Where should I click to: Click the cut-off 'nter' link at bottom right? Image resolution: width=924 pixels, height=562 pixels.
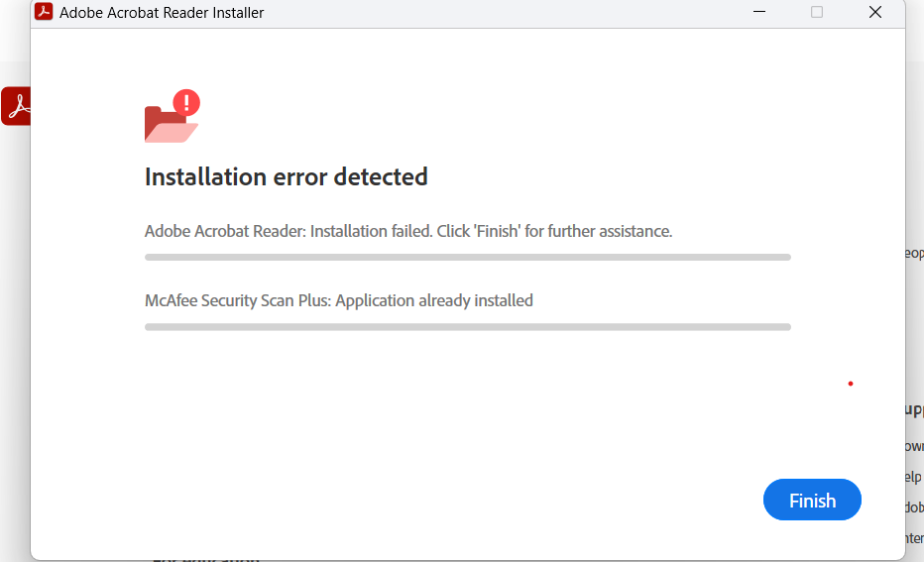[914, 537]
